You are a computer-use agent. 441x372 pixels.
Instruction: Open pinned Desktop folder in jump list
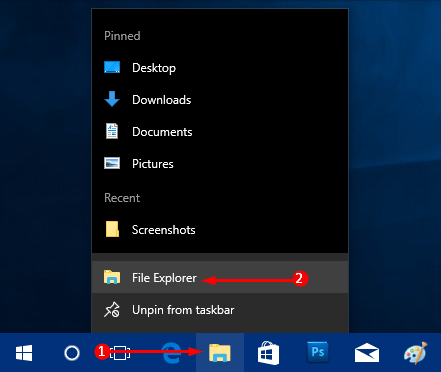[x=220, y=68]
